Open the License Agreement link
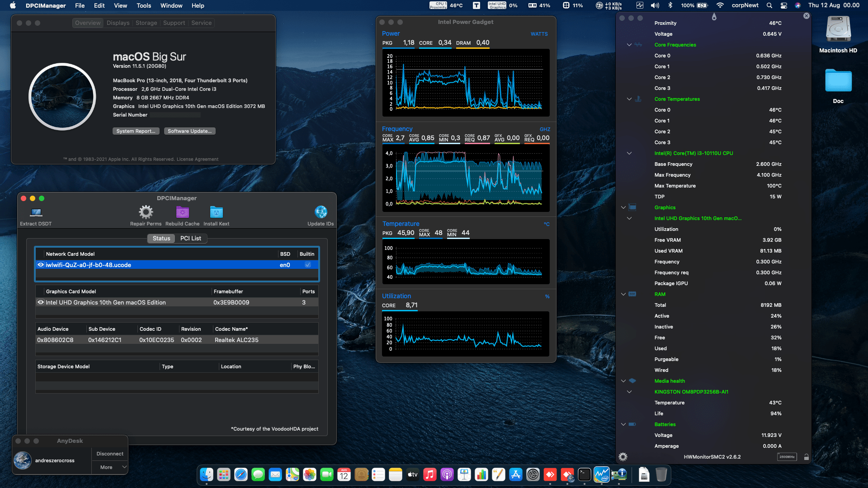Image resolution: width=868 pixels, height=488 pixels. click(x=197, y=159)
